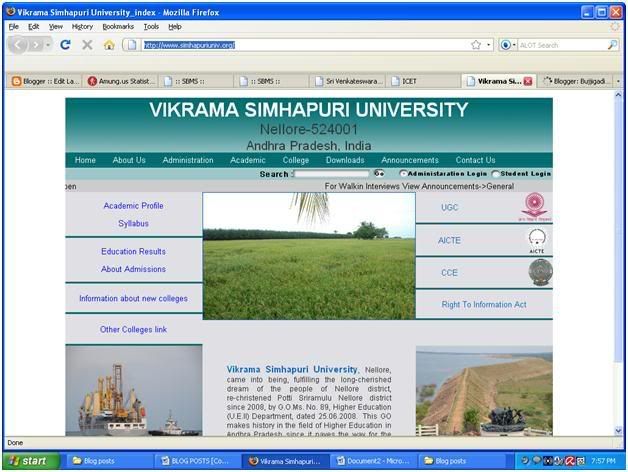Open the Academic Profile link
This screenshot has height=472, width=628.
click(x=133, y=206)
